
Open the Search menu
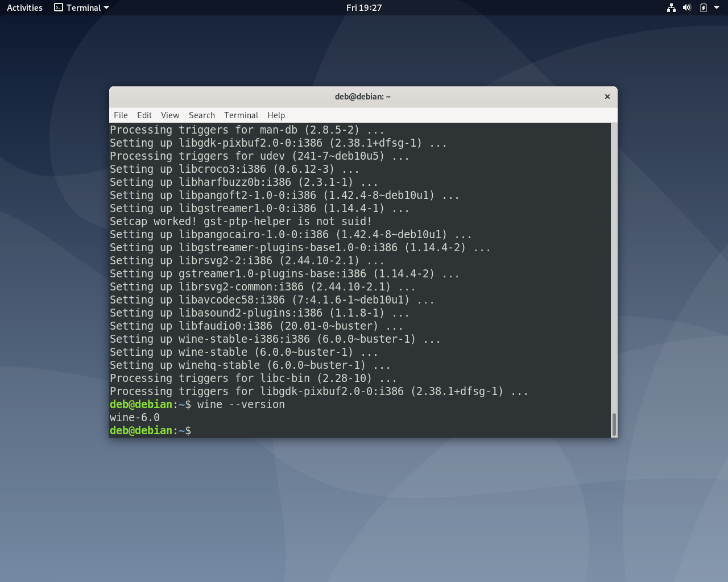tap(202, 115)
